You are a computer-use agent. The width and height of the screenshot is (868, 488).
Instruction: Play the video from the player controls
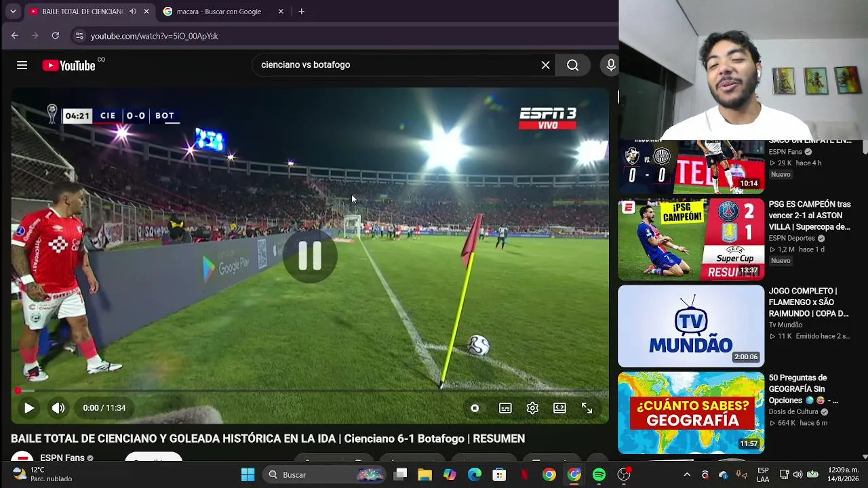[x=28, y=408]
